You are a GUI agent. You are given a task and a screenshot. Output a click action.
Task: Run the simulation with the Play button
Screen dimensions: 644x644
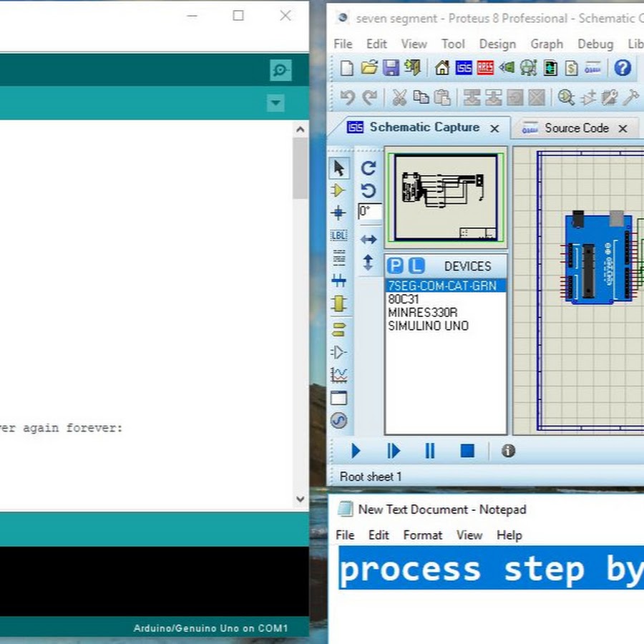(356, 451)
